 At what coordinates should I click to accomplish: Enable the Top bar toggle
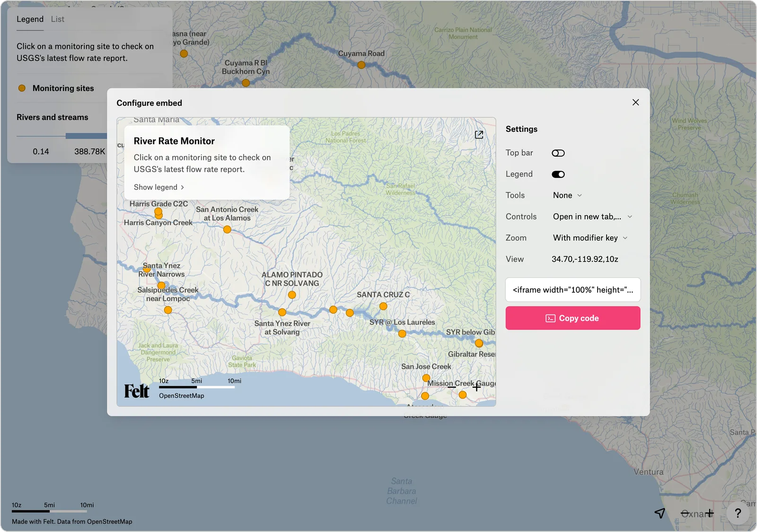(558, 153)
